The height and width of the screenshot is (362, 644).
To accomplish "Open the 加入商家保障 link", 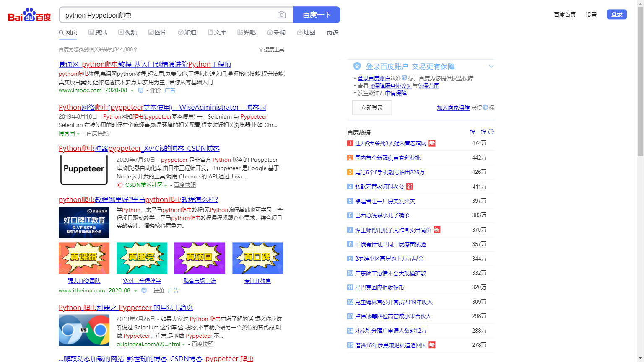I will 453,108.
